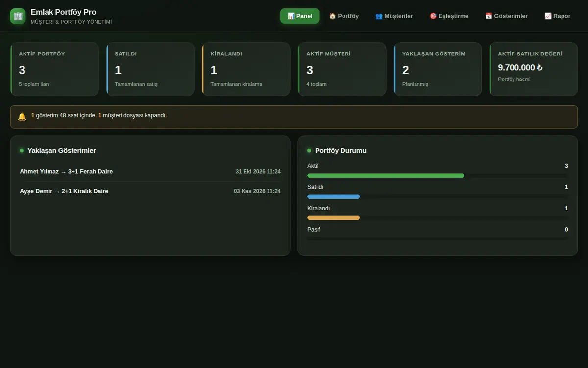
Task: Open the Aktif Müşteri stat card
Action: [x=342, y=69]
